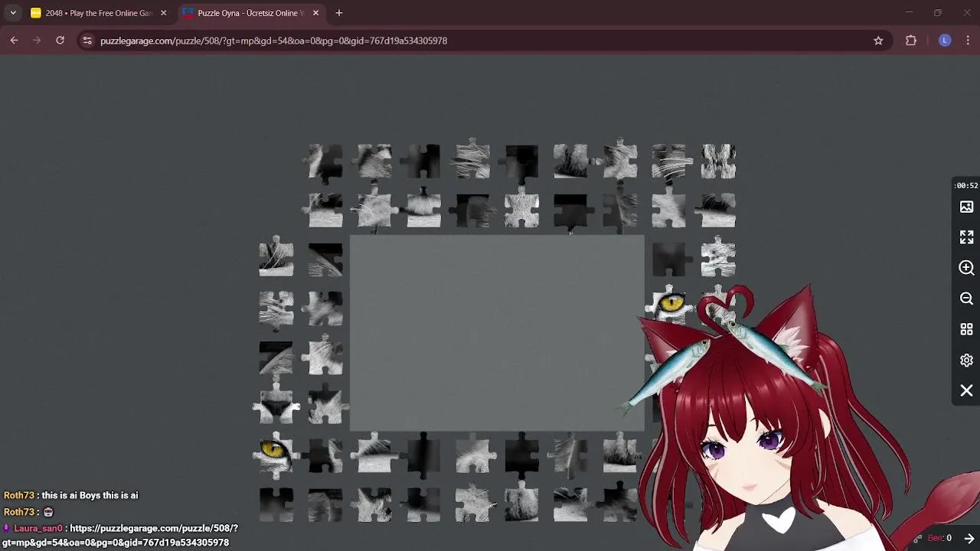Open puzzle settings gear
Image resolution: width=980 pixels, height=551 pixels.
pos(966,360)
